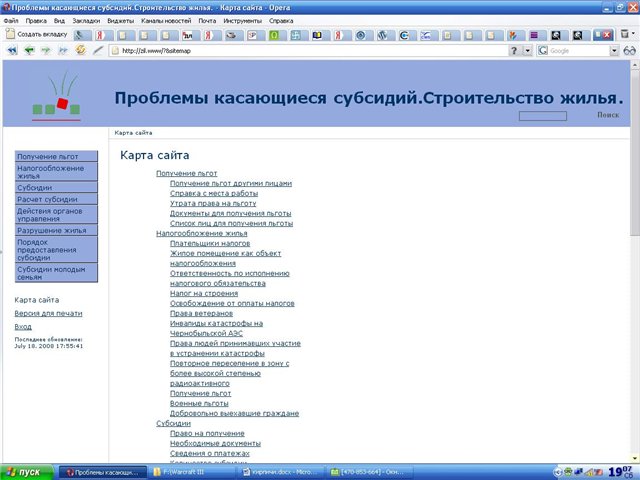Open the Виджеты menu

121,20
